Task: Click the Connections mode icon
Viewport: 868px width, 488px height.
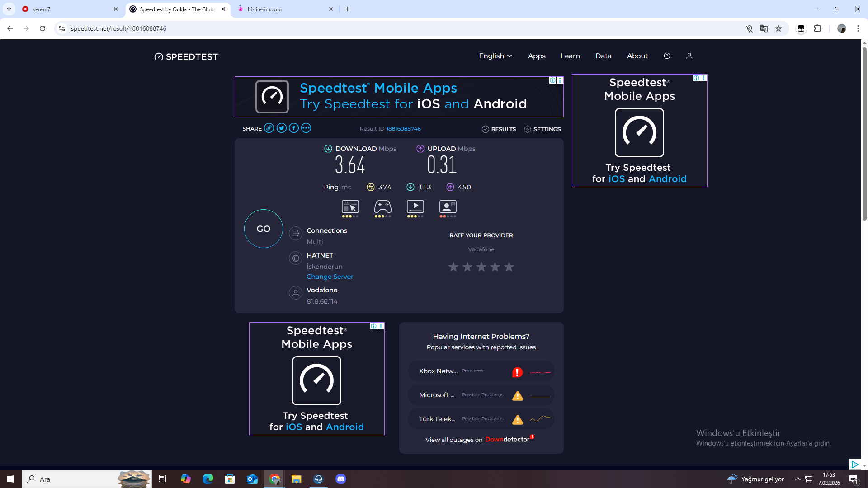Action: (x=296, y=233)
